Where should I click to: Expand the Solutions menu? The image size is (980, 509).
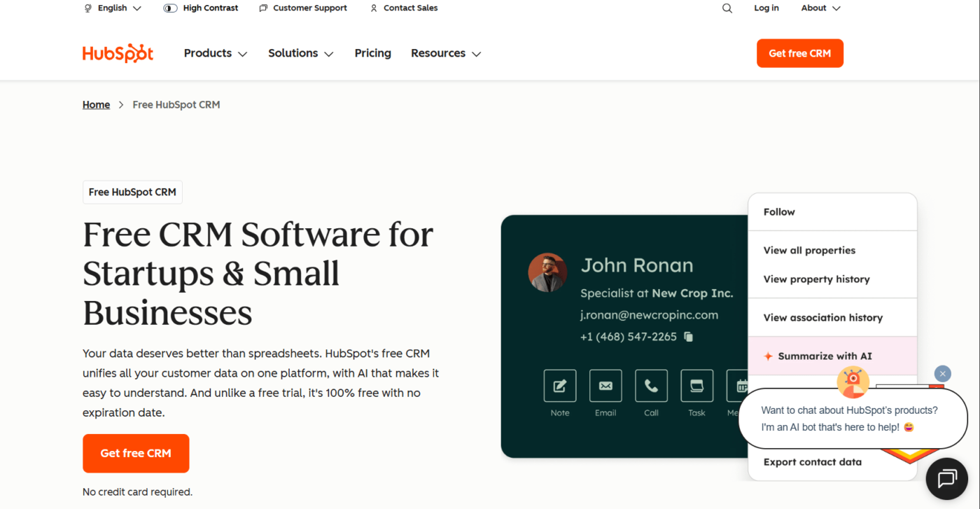[301, 53]
